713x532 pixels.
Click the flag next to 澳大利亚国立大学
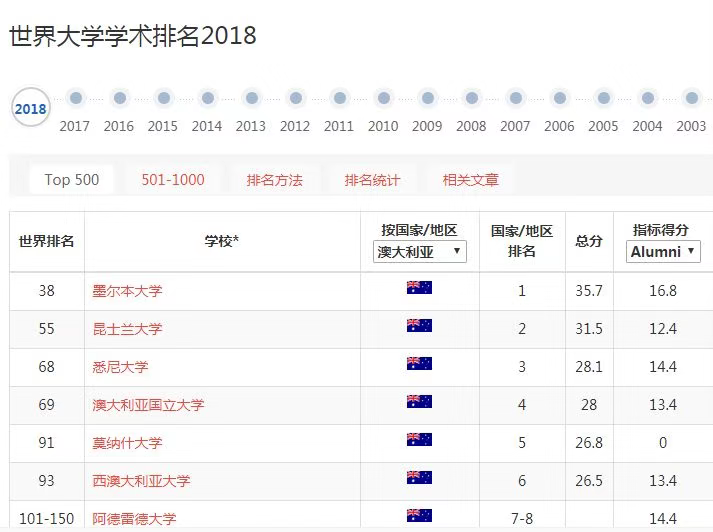(419, 402)
